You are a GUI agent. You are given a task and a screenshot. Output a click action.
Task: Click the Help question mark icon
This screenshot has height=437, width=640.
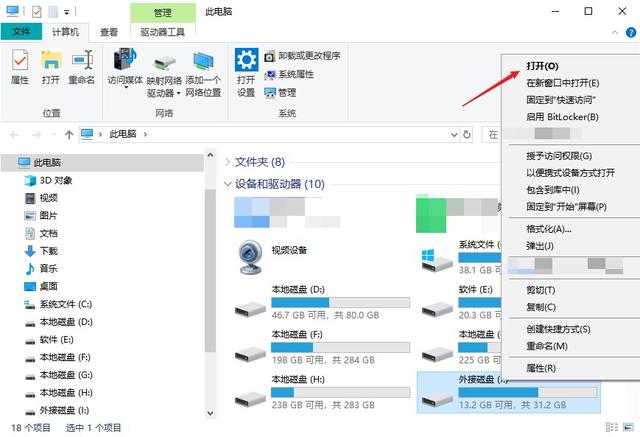(631, 32)
